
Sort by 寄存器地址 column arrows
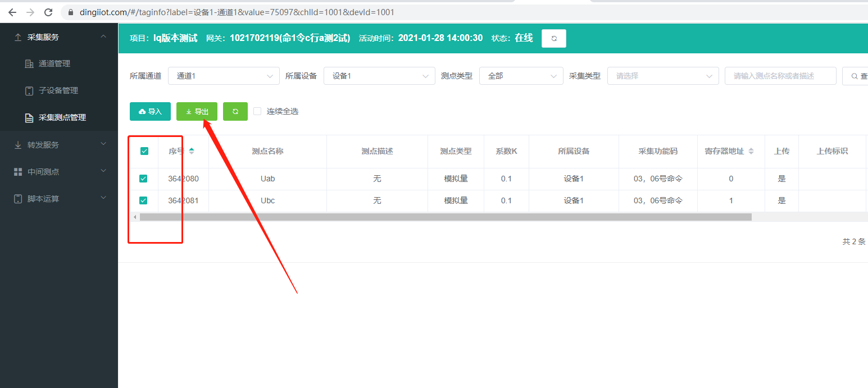pyautogui.click(x=751, y=151)
